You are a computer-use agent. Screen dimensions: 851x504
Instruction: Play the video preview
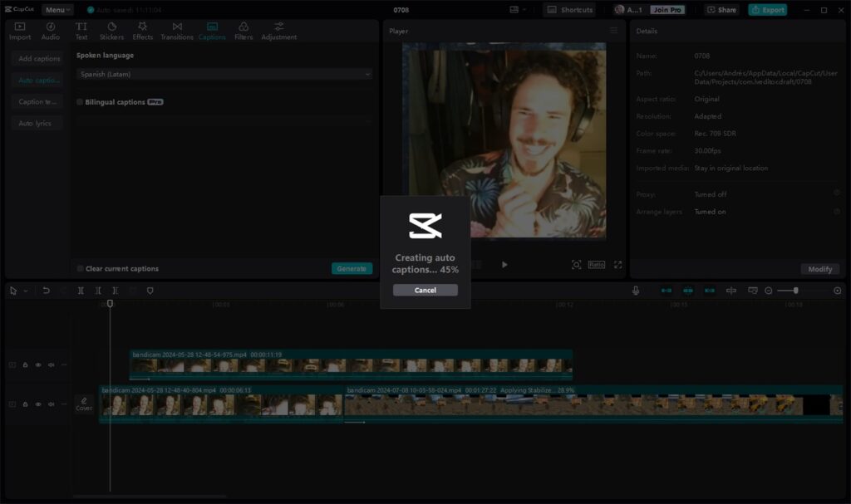pyautogui.click(x=504, y=265)
